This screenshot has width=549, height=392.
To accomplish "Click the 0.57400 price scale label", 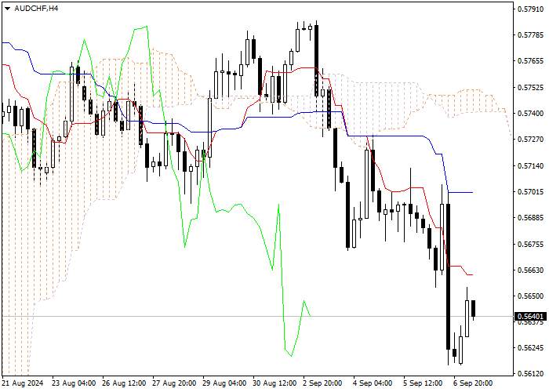I will point(530,114).
